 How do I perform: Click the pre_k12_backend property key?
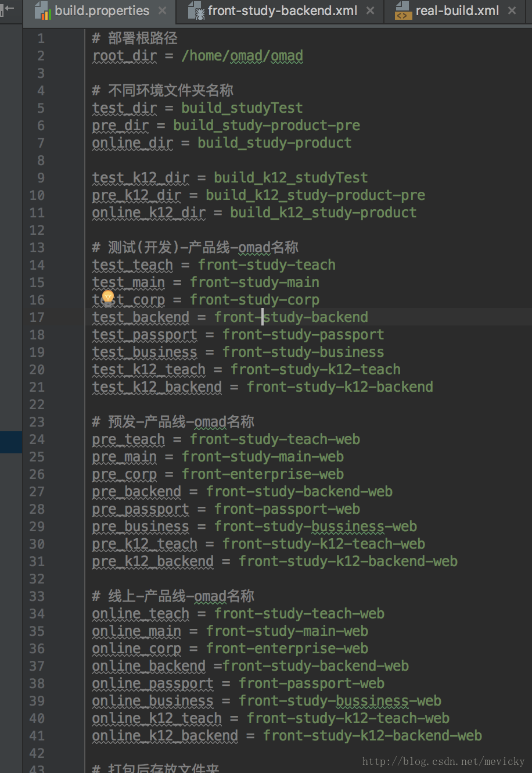pos(153,561)
